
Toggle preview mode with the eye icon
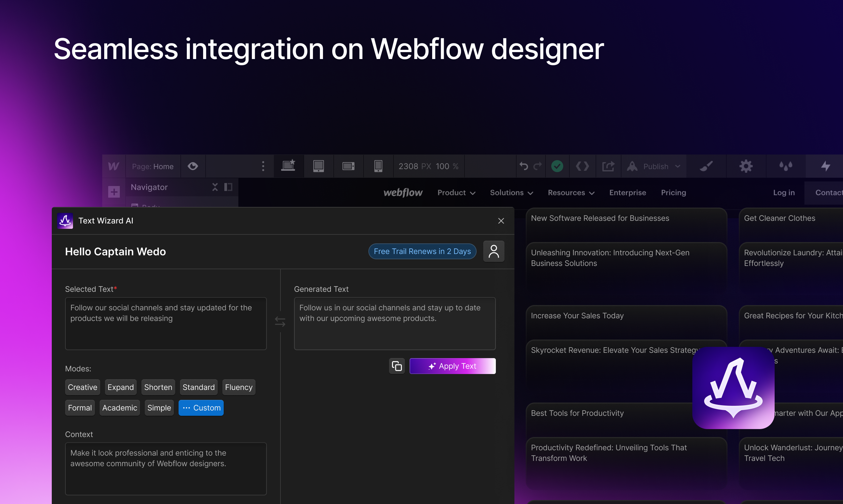pyautogui.click(x=193, y=166)
